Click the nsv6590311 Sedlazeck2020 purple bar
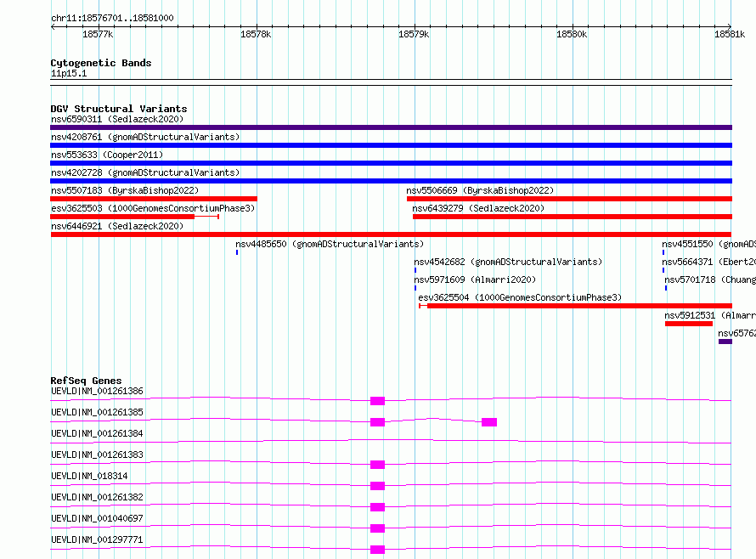Screen dimensions: 756x559 pos(391,127)
